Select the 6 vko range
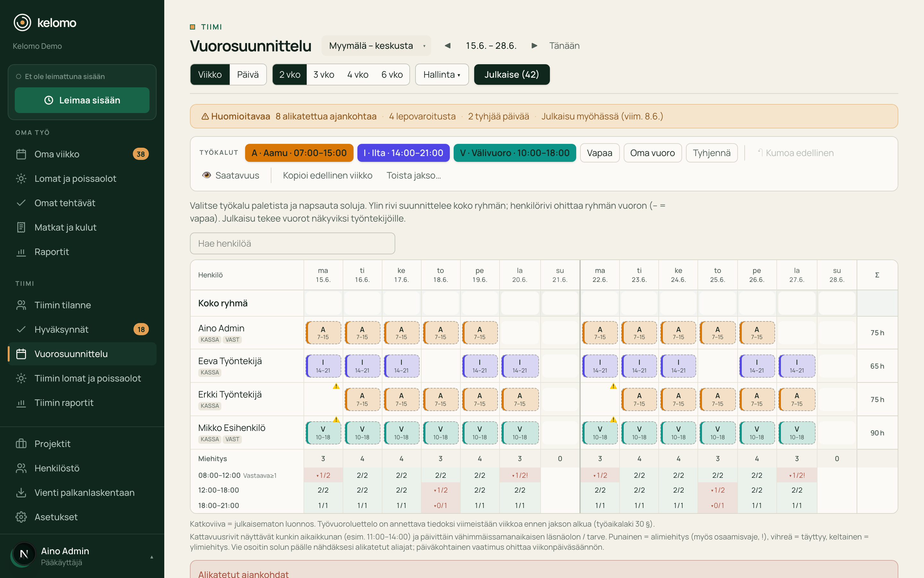The image size is (924, 578). [392, 74]
